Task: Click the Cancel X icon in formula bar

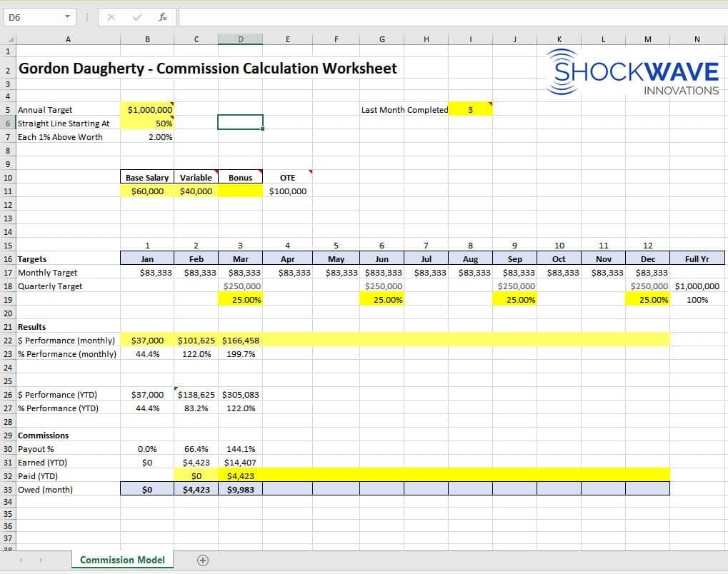Action: pos(111,17)
